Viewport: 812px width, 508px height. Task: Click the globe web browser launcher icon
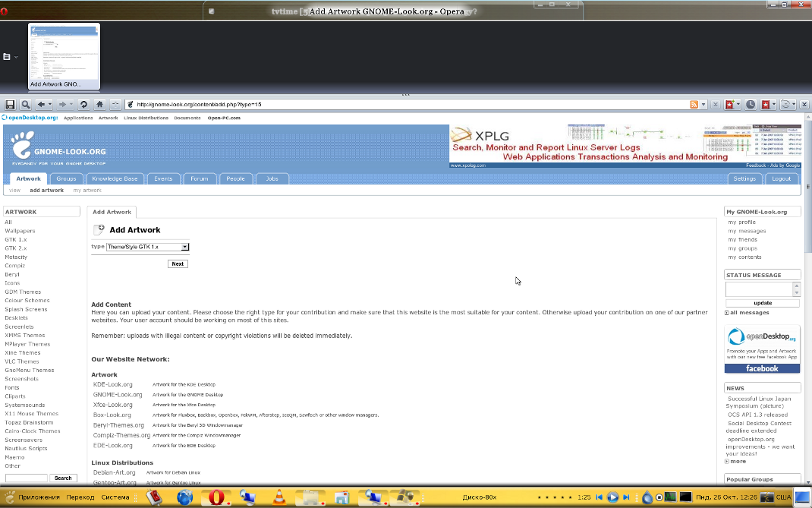184,497
